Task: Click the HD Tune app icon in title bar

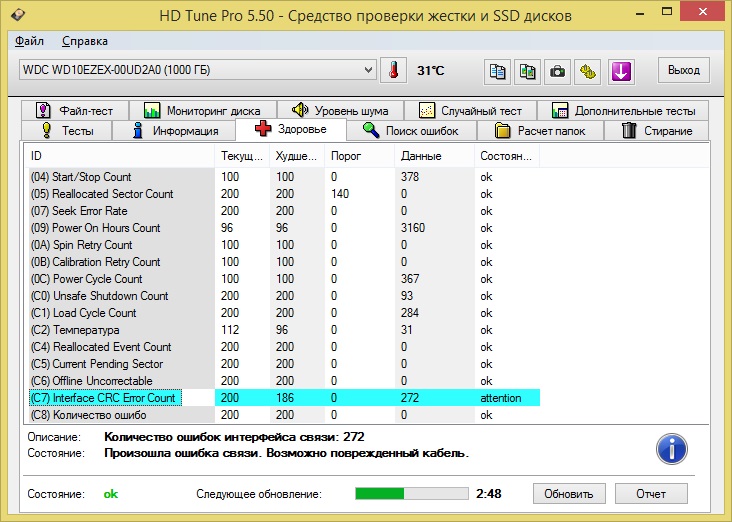Action: [x=18, y=15]
